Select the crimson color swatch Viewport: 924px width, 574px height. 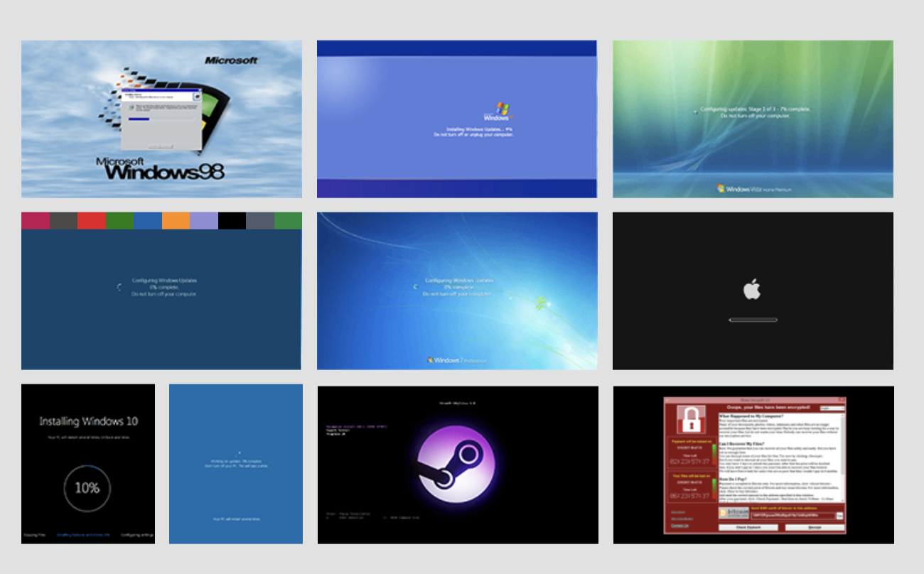click(36, 220)
